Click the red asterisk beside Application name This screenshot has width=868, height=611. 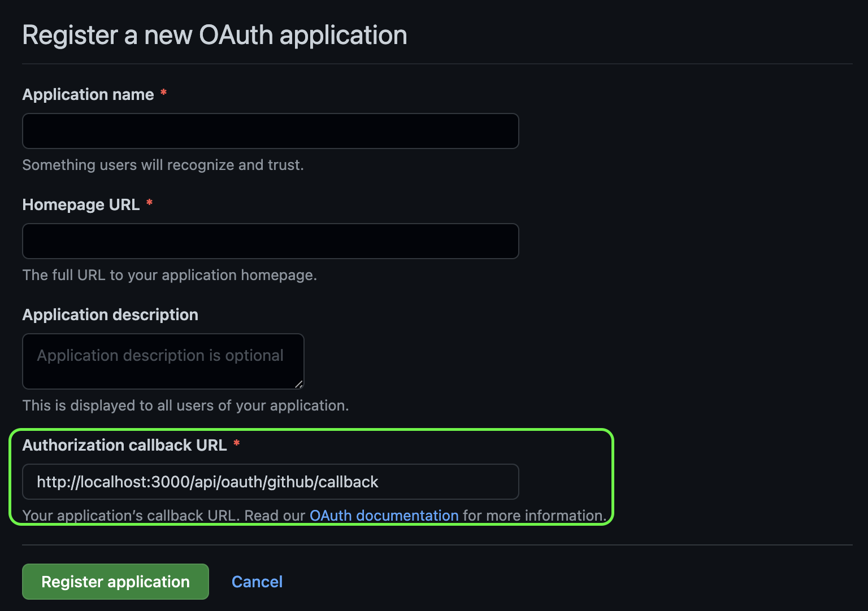[163, 94]
